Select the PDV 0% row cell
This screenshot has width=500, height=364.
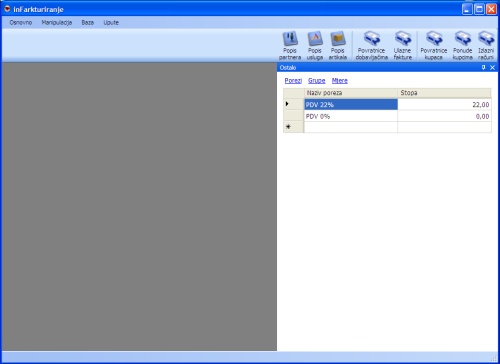(x=351, y=116)
